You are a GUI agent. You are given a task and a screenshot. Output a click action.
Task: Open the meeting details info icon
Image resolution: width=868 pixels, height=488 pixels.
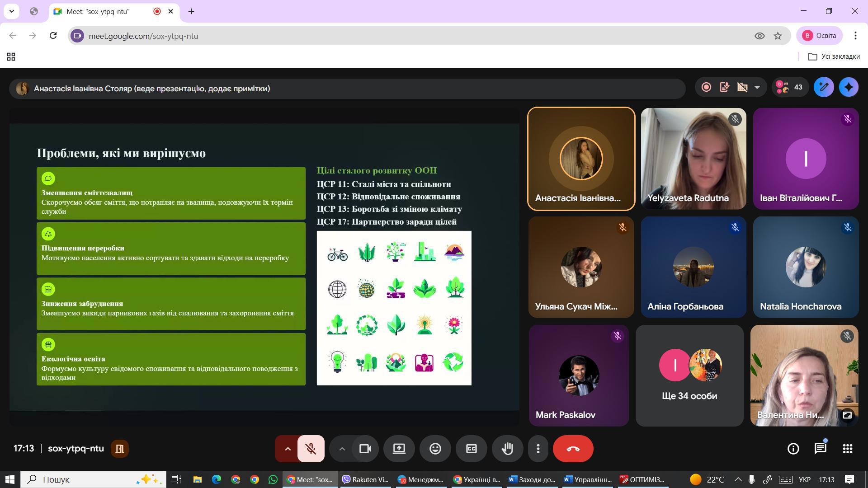click(x=793, y=449)
